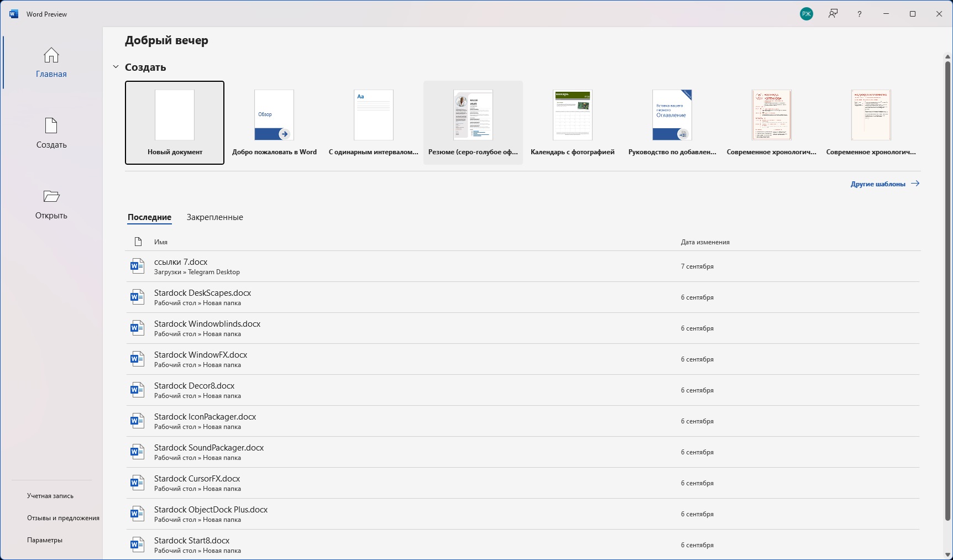Open the Добро пожаловать в Word template
Screen dimensions: 953x560
[274, 123]
